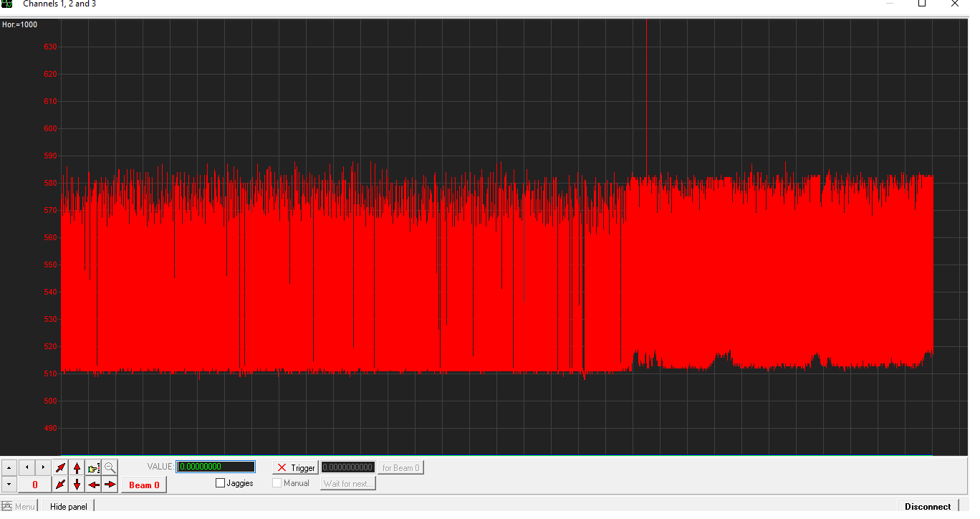Click the Disconnect button

tap(928, 507)
